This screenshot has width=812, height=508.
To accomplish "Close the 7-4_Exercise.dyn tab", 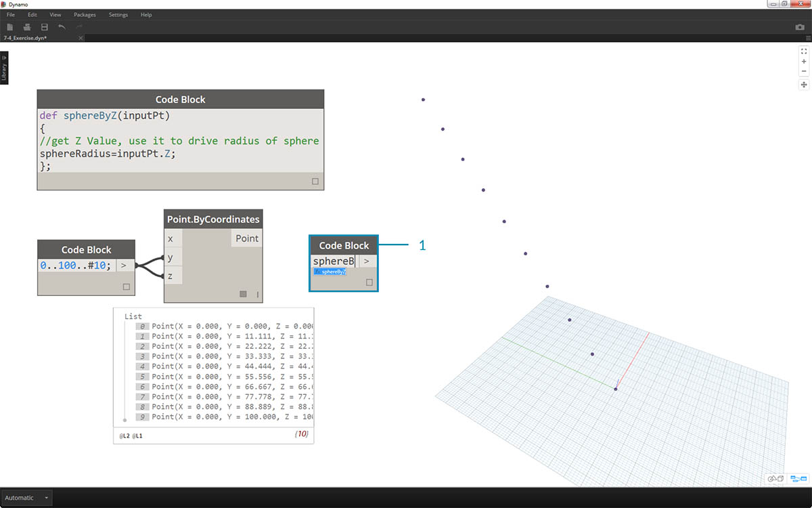I will point(81,38).
